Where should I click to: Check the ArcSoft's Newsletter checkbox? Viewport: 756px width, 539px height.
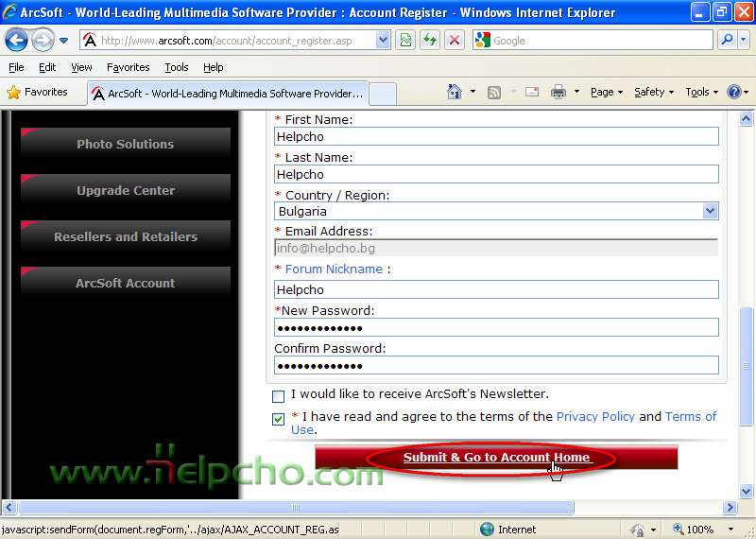click(x=278, y=396)
